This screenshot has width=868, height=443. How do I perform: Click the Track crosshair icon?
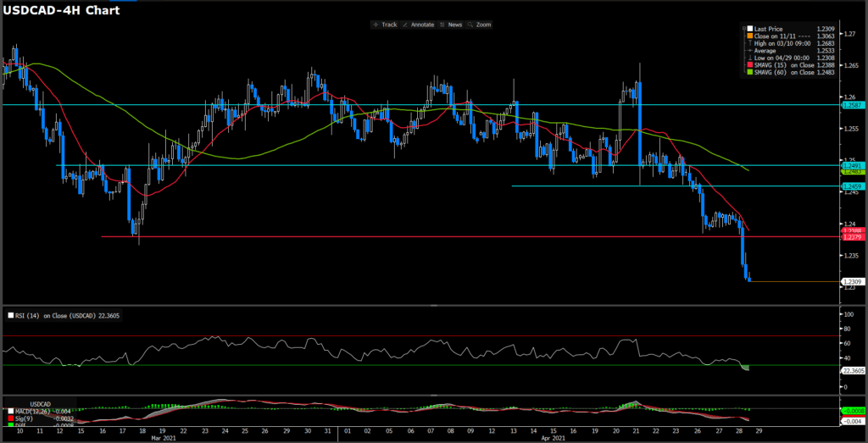376,25
